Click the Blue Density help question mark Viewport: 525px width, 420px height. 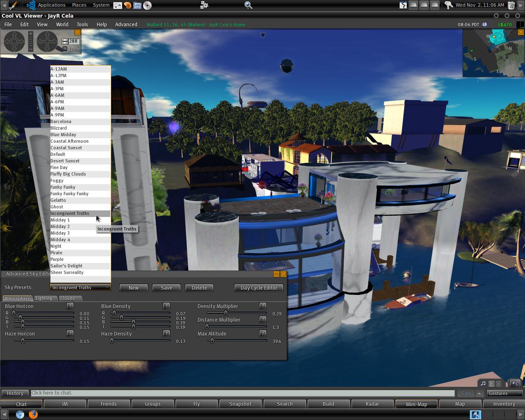point(167,306)
